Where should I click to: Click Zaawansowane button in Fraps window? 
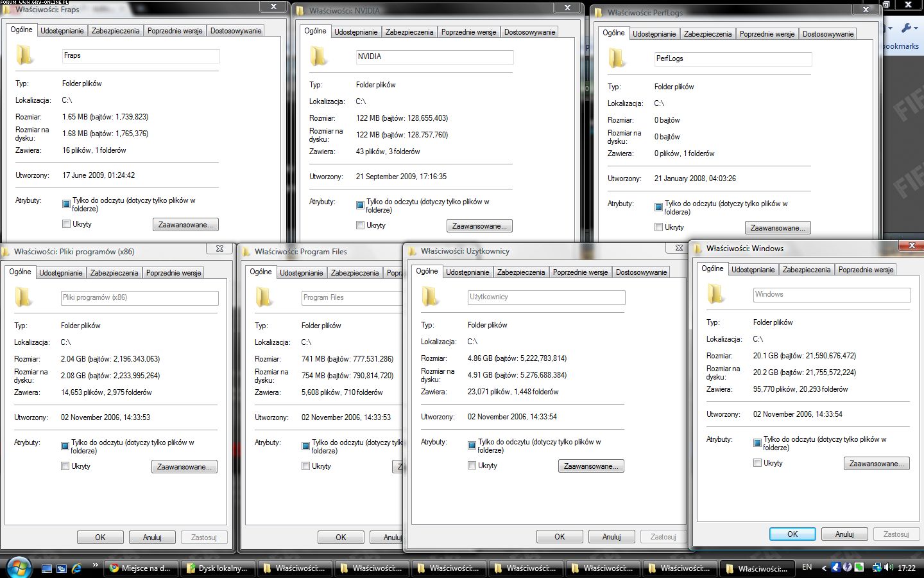click(186, 225)
